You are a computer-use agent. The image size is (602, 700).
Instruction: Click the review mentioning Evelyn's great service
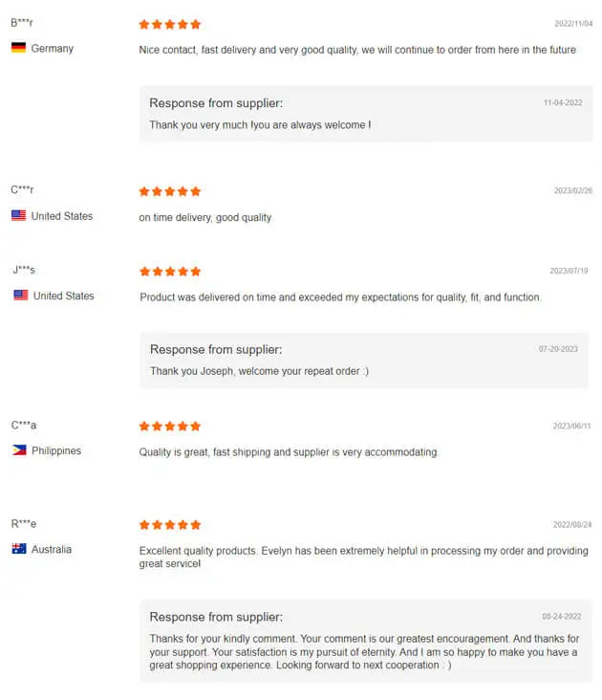coord(363,558)
